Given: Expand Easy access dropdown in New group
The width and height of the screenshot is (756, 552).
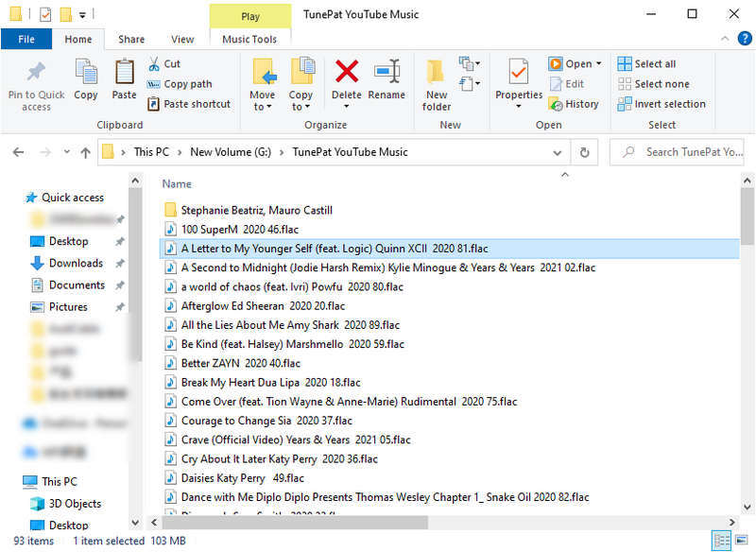Looking at the screenshot, I should tap(470, 83).
